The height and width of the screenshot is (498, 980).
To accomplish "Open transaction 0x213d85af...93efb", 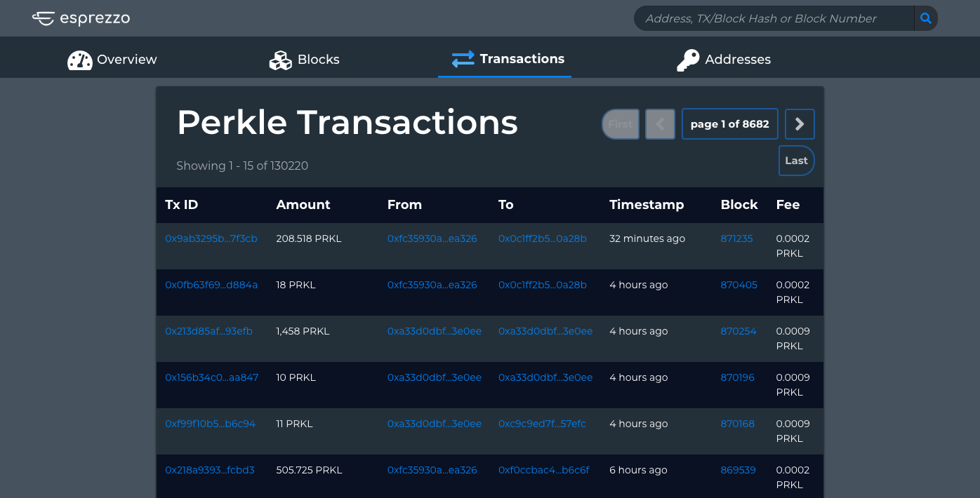I will [x=208, y=331].
